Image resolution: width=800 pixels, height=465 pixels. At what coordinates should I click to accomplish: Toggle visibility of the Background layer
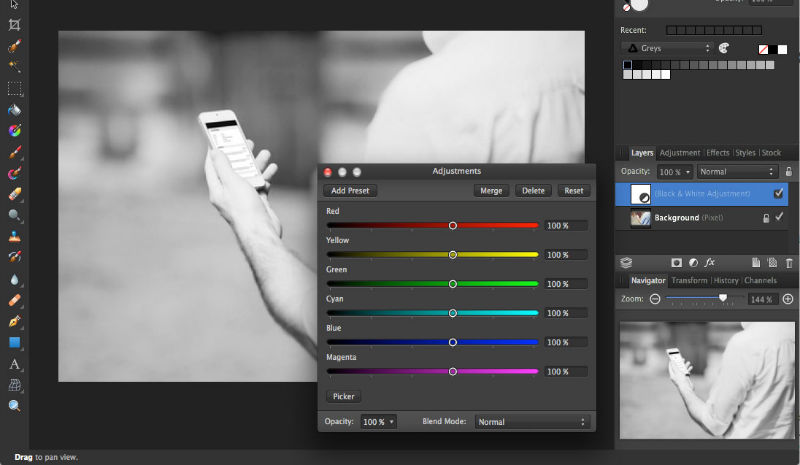(780, 217)
